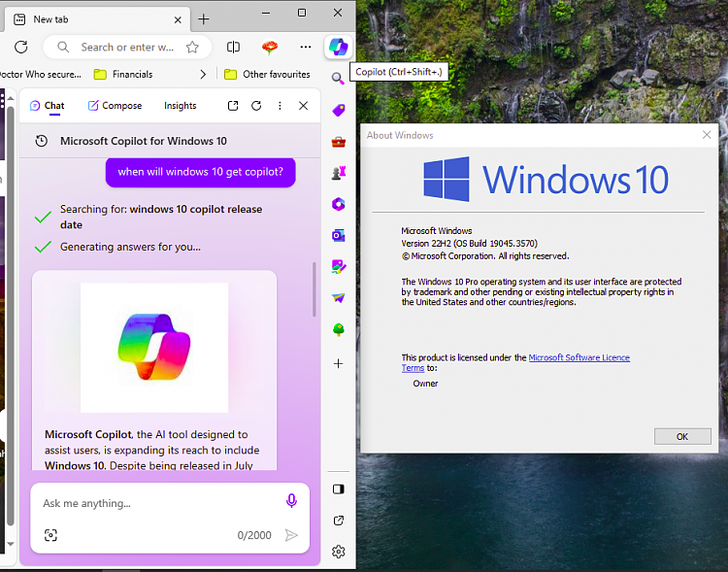Open the Tools toolbox icon in sidebar
Viewport: 728px width, 572px height.
339,142
